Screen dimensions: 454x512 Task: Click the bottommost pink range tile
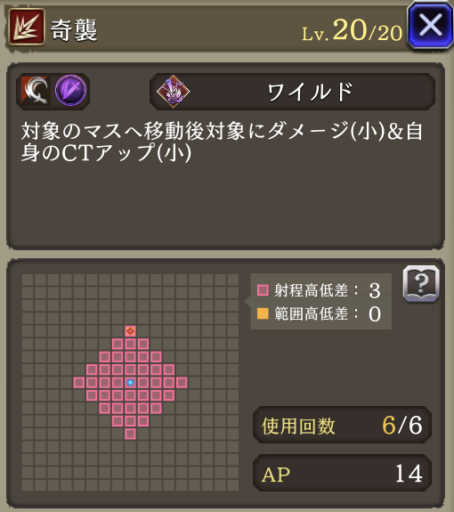[x=130, y=434]
